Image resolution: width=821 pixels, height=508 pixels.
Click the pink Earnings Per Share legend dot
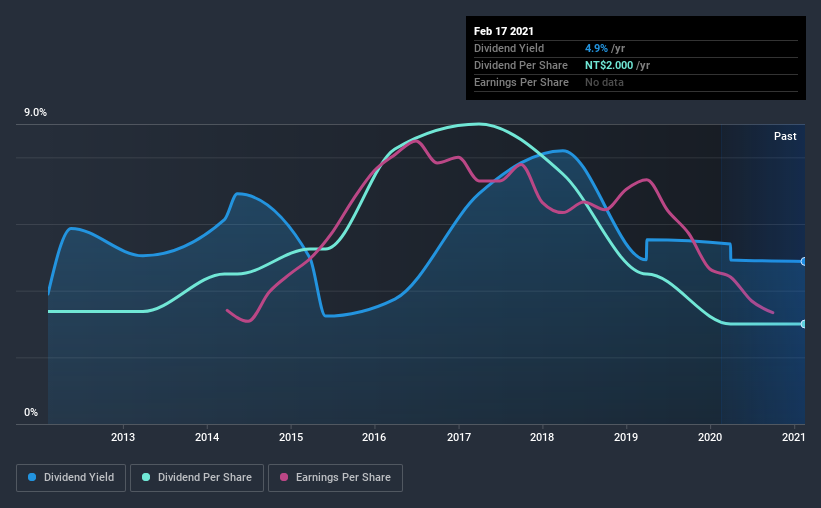pyautogui.click(x=284, y=477)
